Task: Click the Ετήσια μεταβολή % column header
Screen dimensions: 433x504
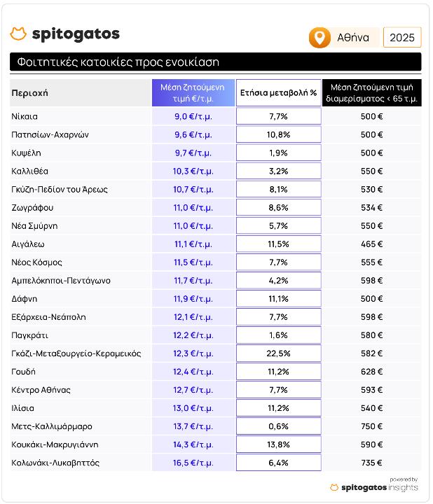Action: (x=279, y=93)
